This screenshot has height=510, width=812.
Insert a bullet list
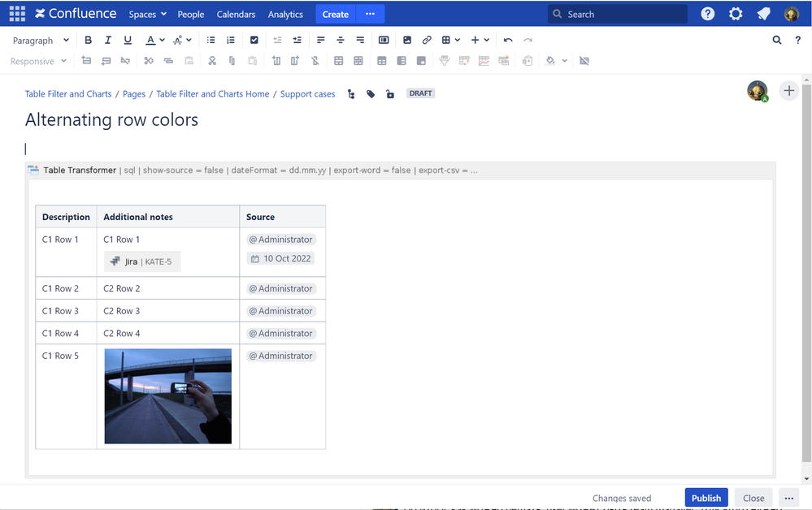[x=211, y=40]
